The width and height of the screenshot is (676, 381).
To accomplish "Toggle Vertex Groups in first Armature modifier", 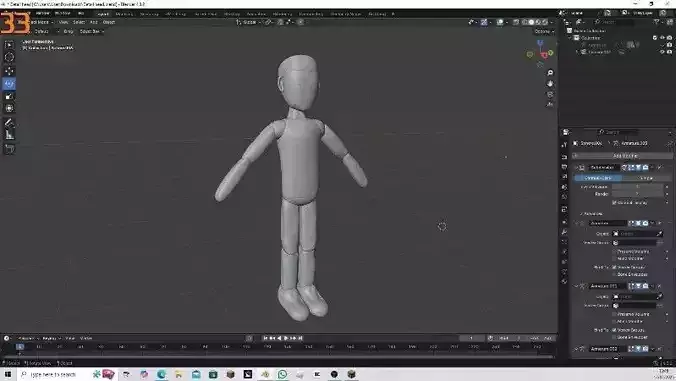I will [x=614, y=267].
